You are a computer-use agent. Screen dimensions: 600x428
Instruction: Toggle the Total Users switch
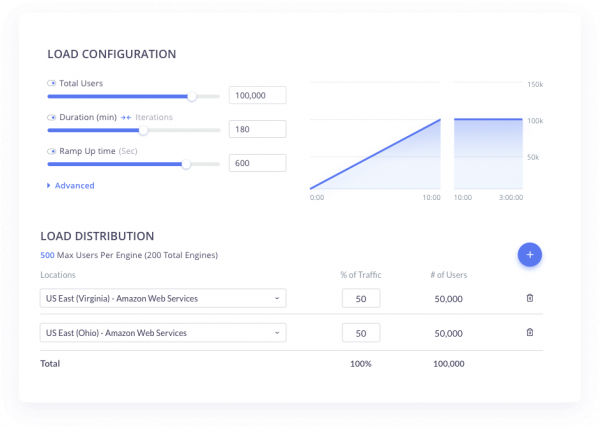(x=52, y=84)
